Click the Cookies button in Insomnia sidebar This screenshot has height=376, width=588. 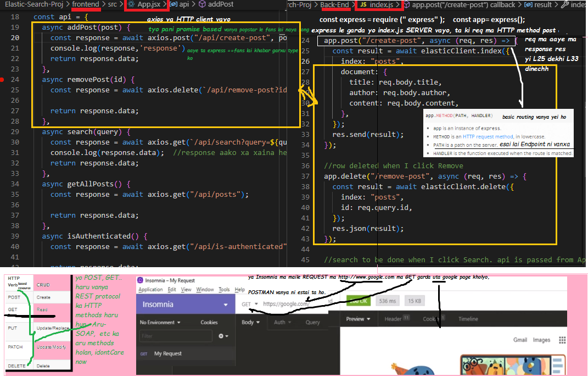point(209,322)
